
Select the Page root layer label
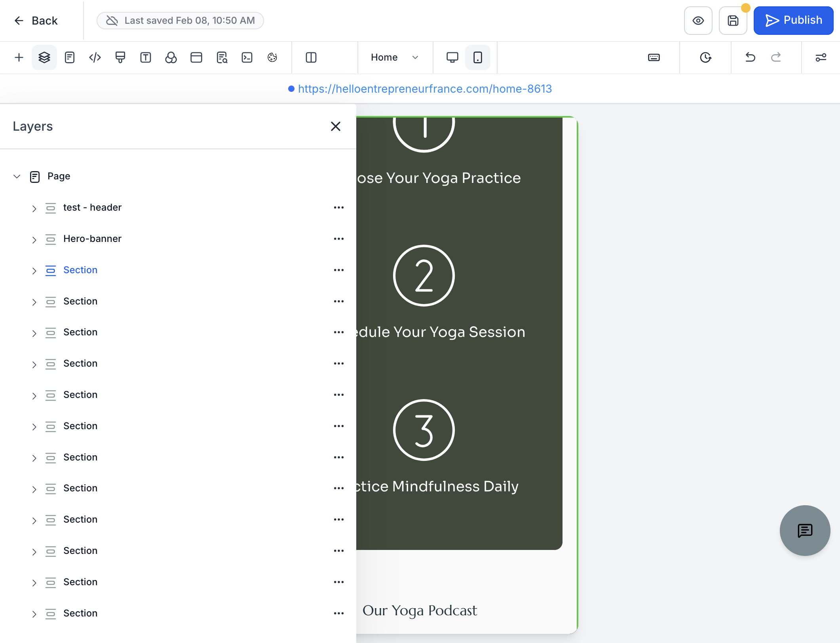(59, 176)
